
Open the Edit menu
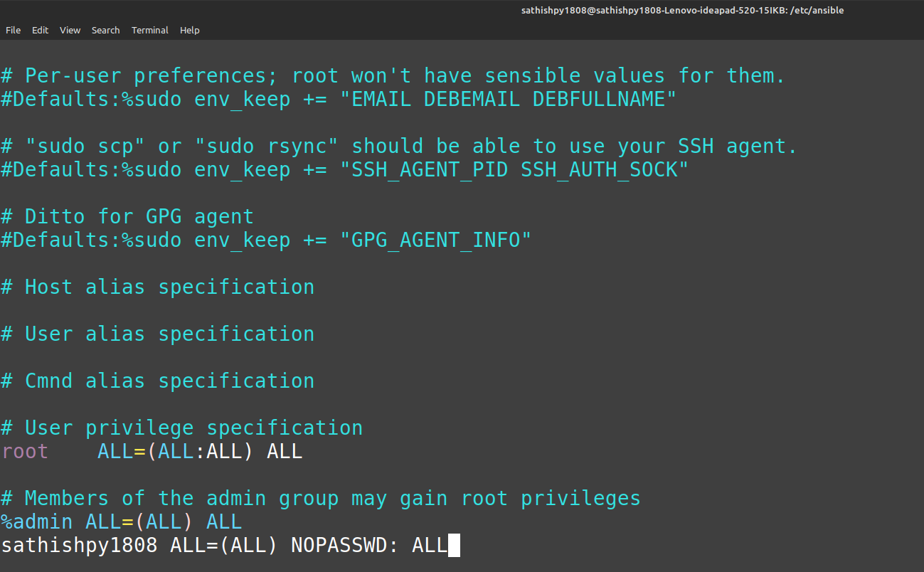pos(40,30)
